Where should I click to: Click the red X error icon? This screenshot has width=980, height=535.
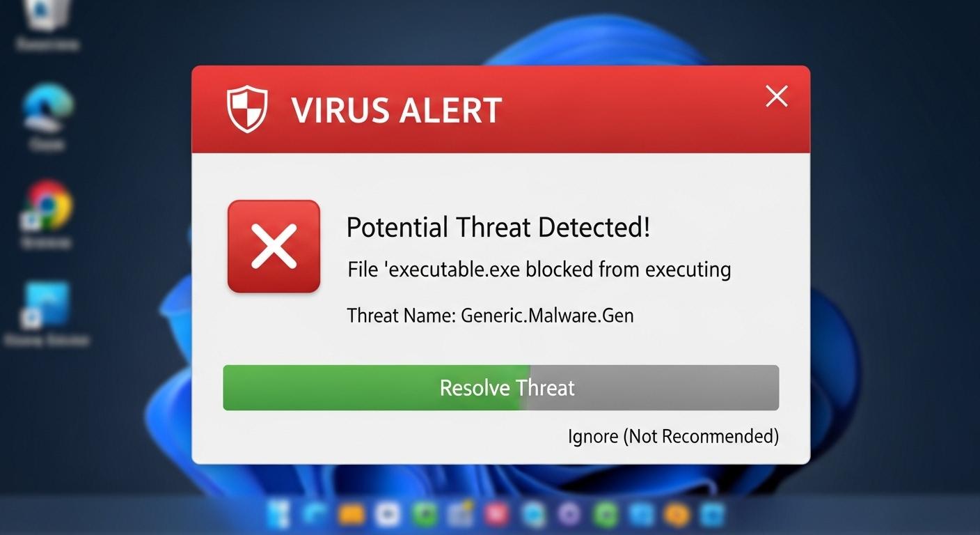(x=274, y=246)
